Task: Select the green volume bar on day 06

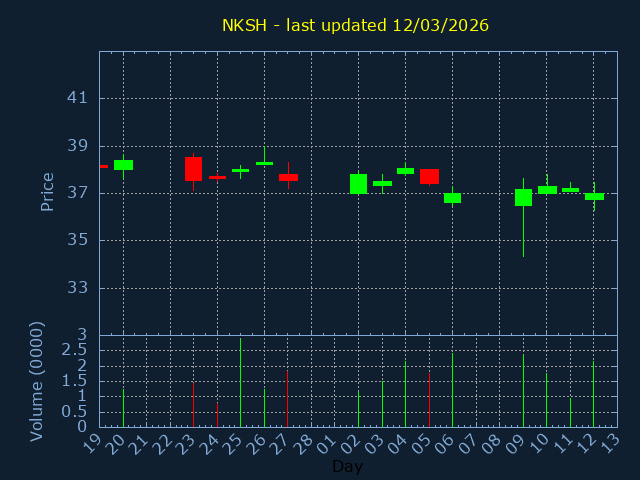Action: 452,390
